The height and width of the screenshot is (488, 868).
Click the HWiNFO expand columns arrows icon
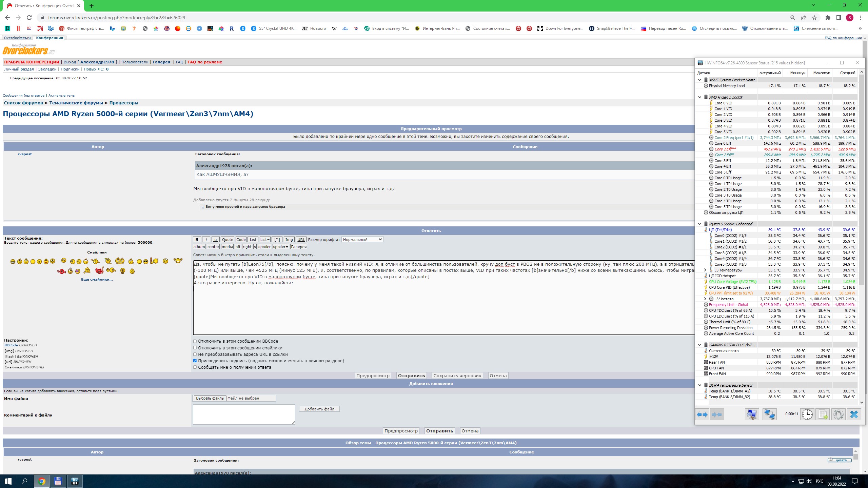(x=702, y=414)
